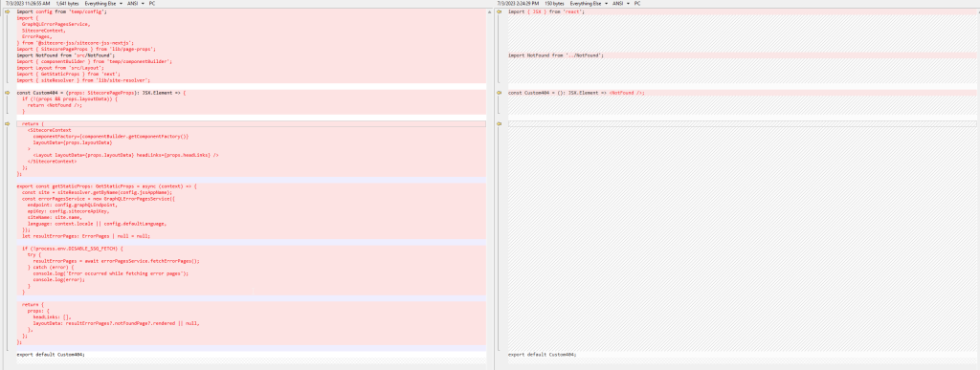The image size is (980, 370).
Task: Click right pane line "import { JSX } from 'react';"
Action: 546,11
